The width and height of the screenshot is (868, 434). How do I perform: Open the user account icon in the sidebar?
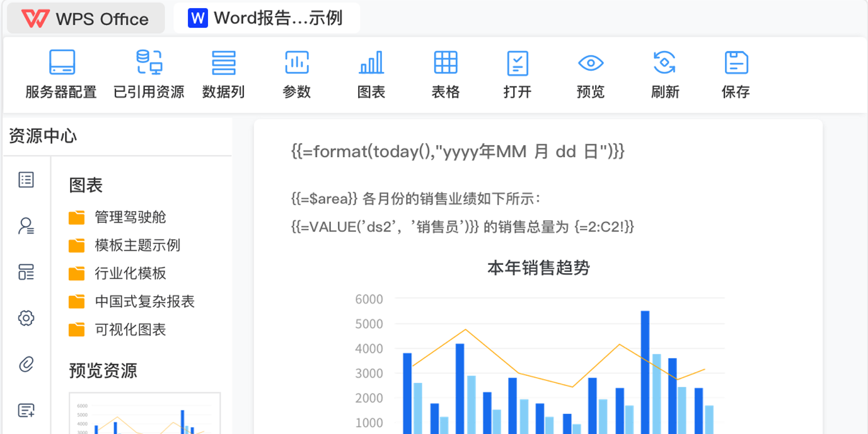[26, 225]
